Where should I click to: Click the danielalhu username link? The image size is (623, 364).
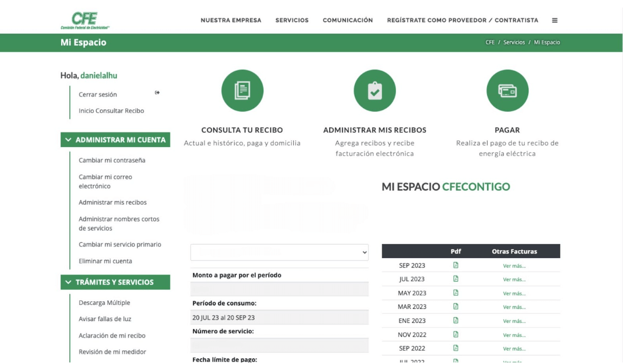[x=99, y=75]
